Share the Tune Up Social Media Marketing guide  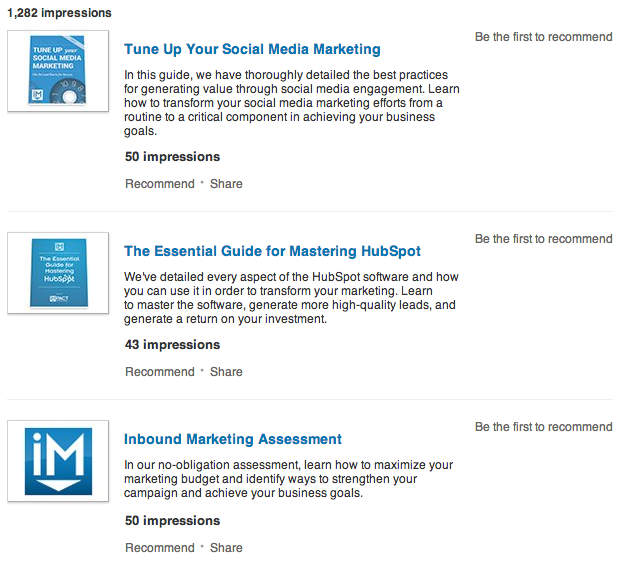pos(226,184)
